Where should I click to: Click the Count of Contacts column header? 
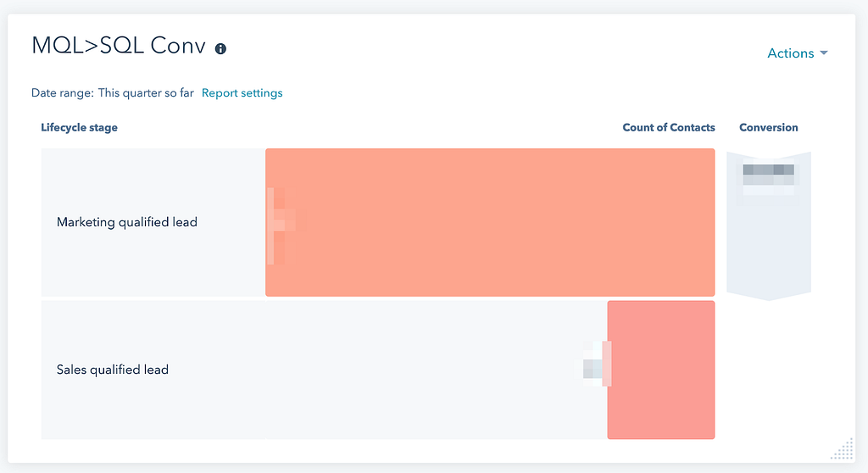(x=668, y=128)
